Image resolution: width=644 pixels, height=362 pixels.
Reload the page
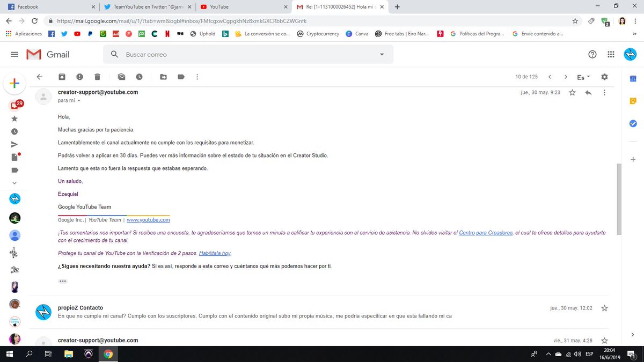[34, 21]
